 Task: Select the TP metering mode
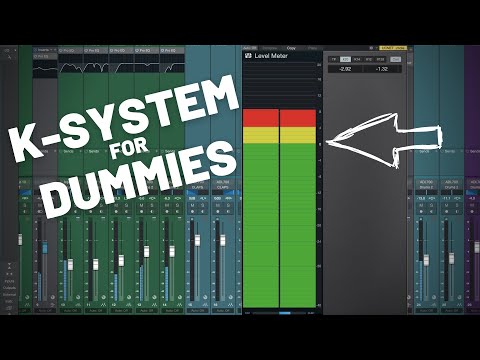[x=334, y=59]
